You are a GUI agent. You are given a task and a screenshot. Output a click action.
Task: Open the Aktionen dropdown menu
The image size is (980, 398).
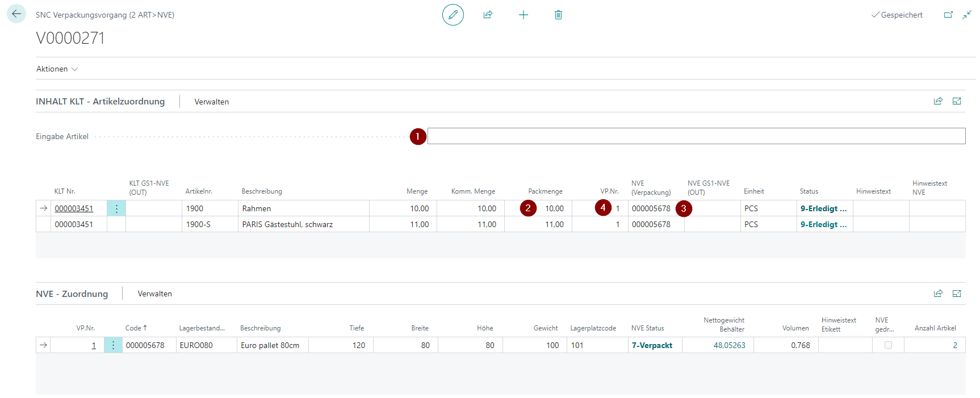pos(57,69)
